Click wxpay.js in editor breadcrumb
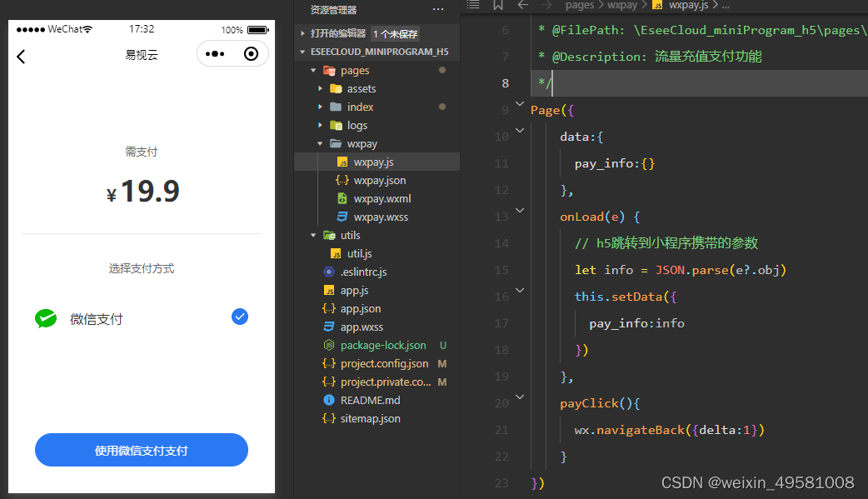The image size is (868, 499). tap(688, 5)
